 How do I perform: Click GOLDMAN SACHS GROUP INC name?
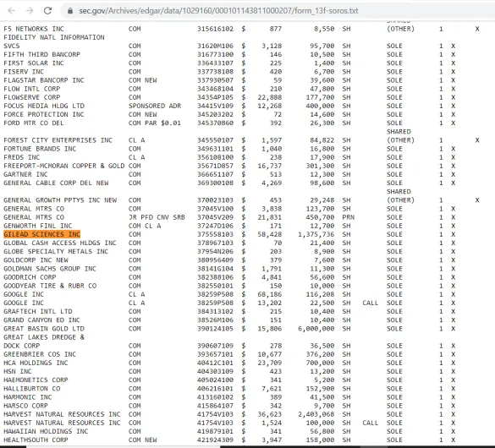pyautogui.click(x=50, y=269)
